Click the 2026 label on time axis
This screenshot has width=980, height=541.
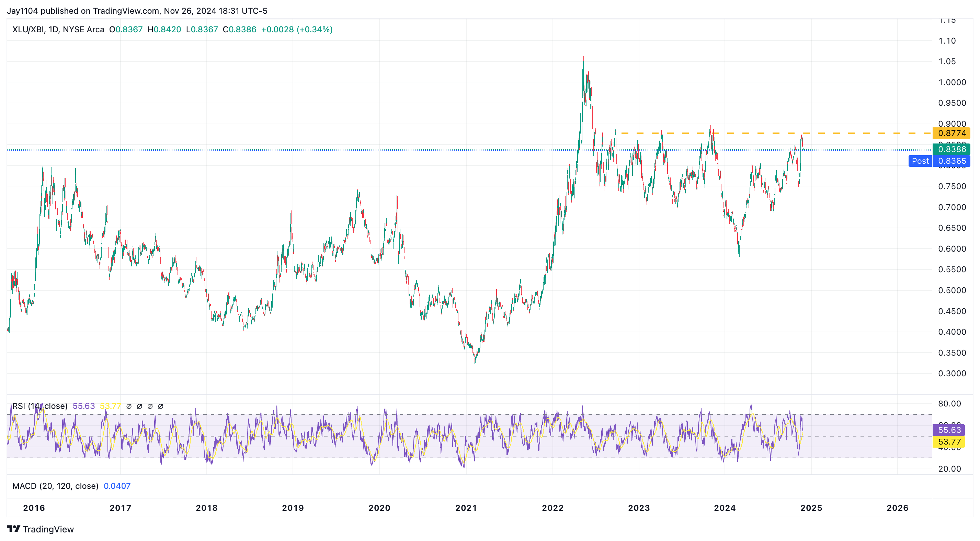(898, 508)
